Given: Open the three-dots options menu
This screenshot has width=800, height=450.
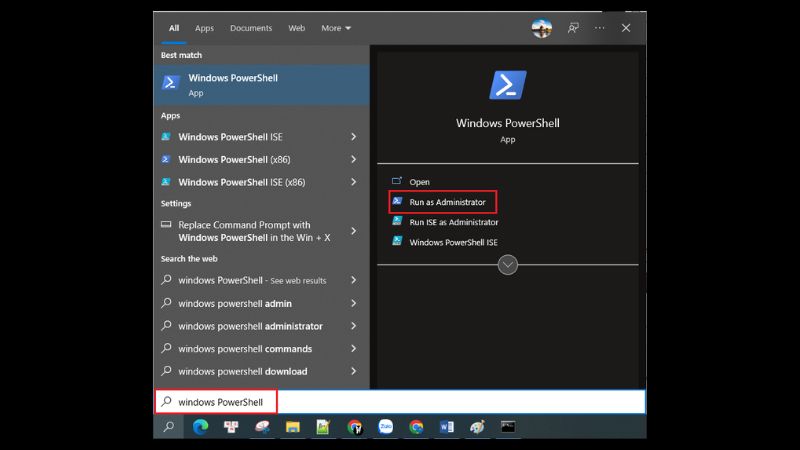Looking at the screenshot, I should [x=599, y=28].
